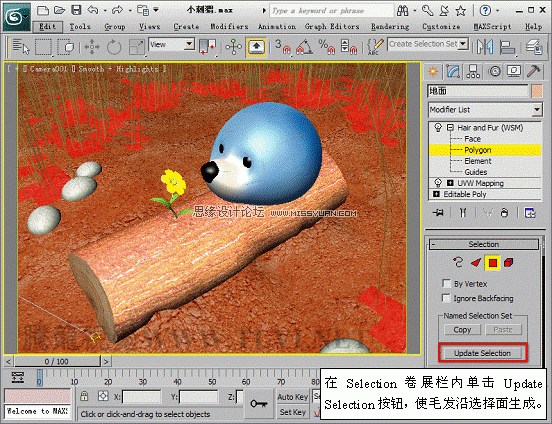Open the Rendering menu
The image size is (552, 424).
pos(390,26)
